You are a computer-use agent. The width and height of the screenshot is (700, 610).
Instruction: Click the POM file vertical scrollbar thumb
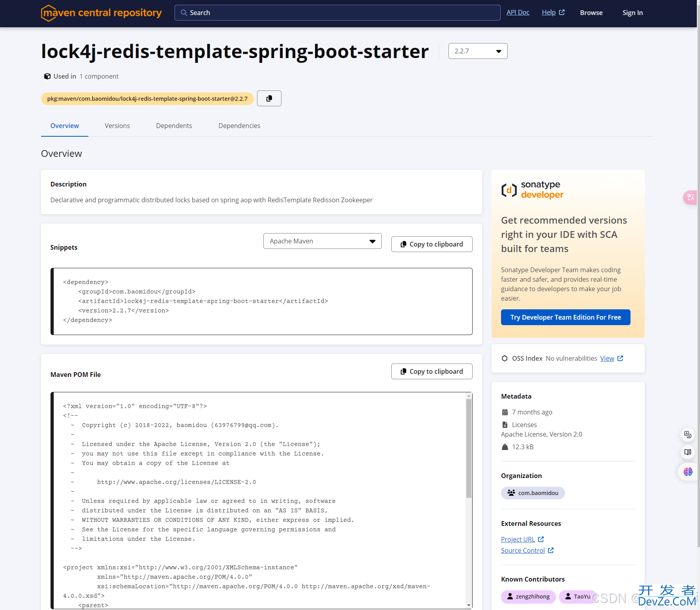click(x=469, y=448)
